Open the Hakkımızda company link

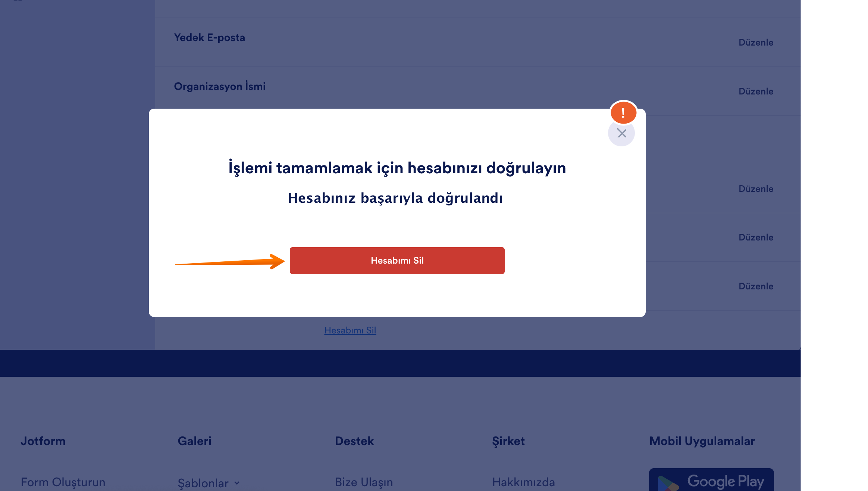523,482
